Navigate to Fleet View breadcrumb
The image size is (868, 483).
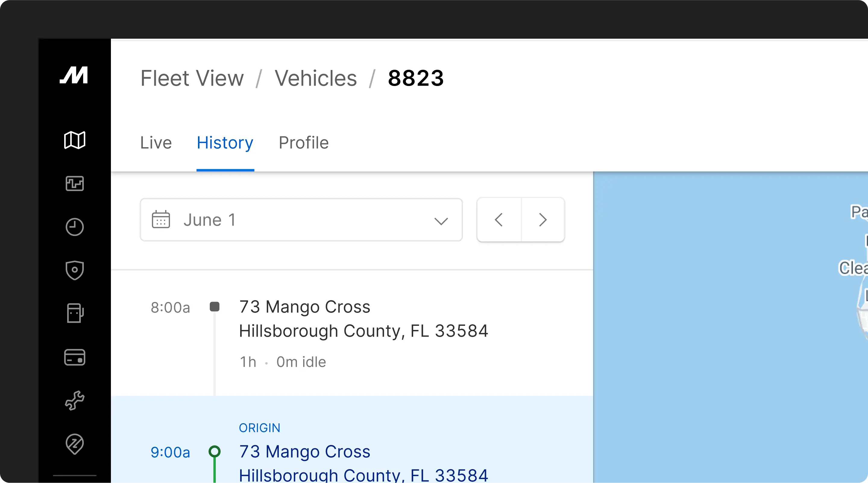[192, 78]
